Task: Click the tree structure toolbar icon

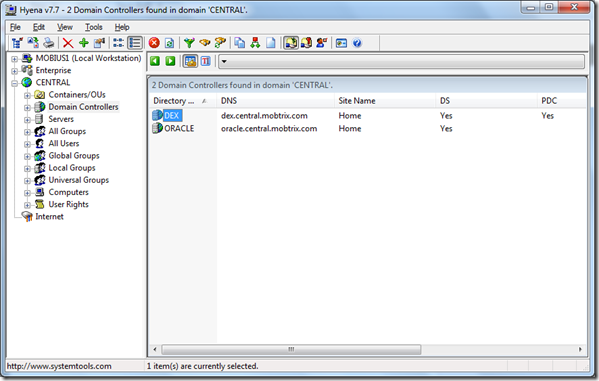Action: pos(17,43)
